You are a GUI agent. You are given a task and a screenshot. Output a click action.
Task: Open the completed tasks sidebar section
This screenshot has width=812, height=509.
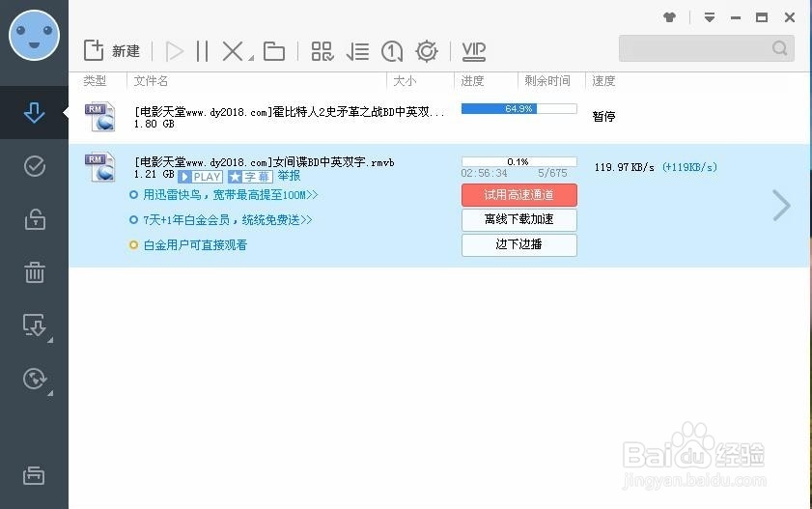[34, 166]
